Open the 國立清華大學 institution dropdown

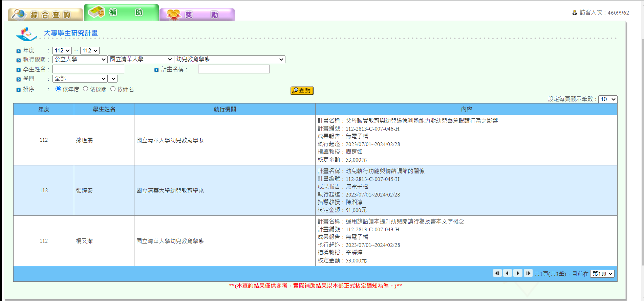click(141, 60)
